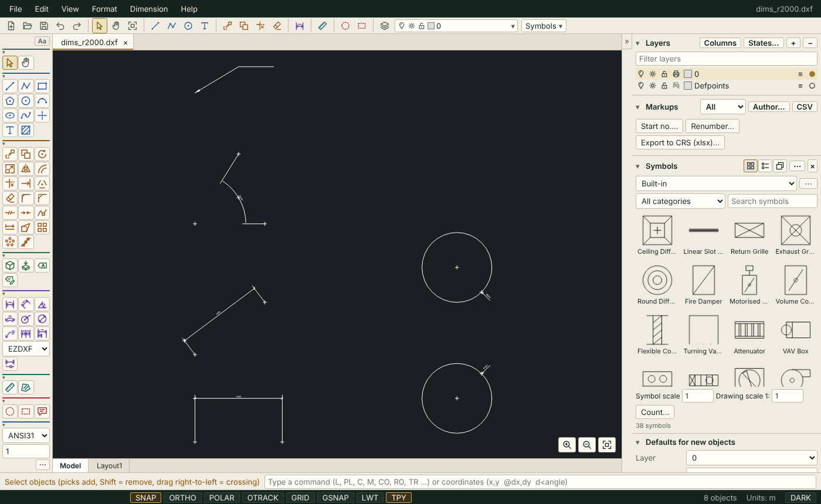This screenshot has height=504, width=821.
Task: Open the layers stack icon in top toolbar
Action: (385, 26)
